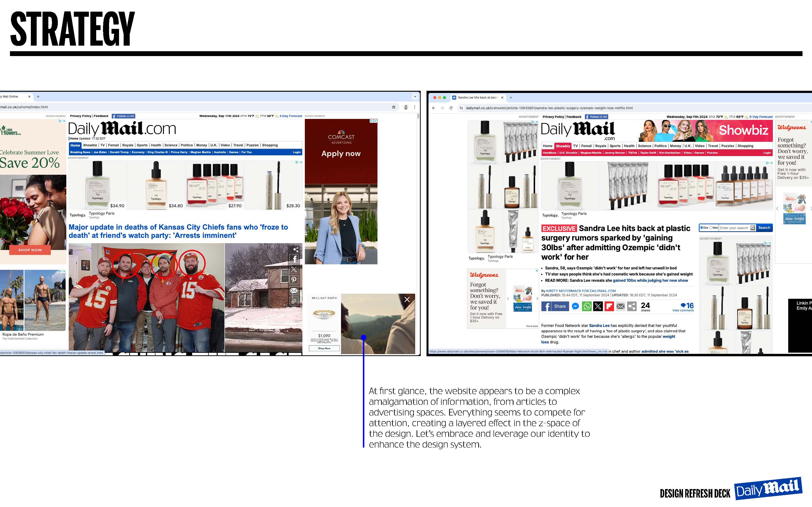Click Pinterest icon on Chiefs photo
Image resolution: width=812 pixels, height=507 pixels.
tap(294, 280)
